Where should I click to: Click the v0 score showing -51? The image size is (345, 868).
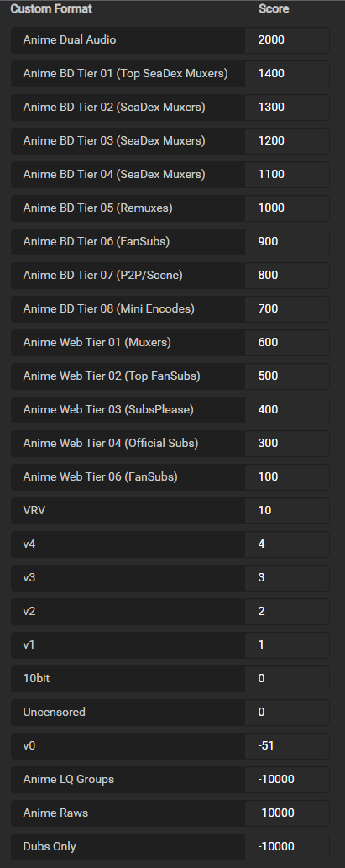click(287, 745)
